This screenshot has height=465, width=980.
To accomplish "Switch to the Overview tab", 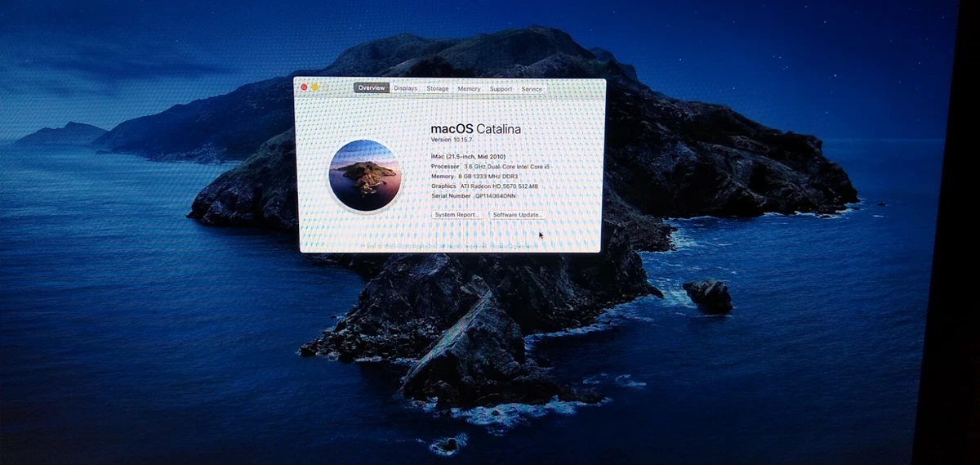I will (x=371, y=88).
